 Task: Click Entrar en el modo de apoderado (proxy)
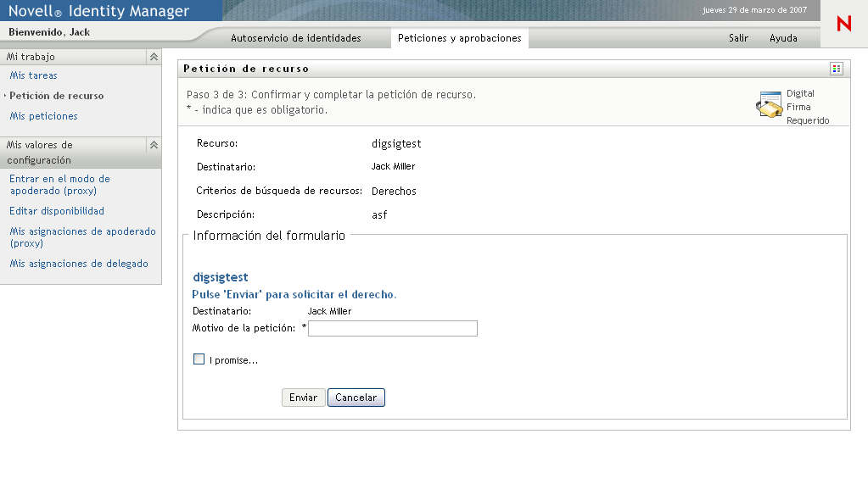tap(59, 185)
